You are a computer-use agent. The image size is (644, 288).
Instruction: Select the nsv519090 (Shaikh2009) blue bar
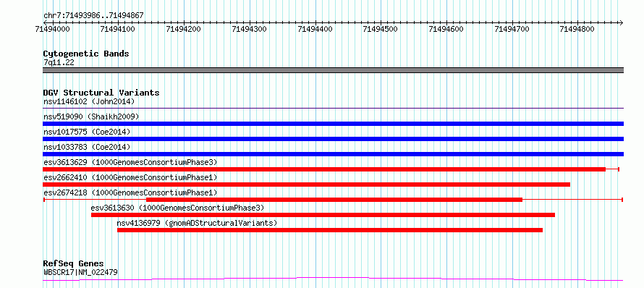click(x=334, y=124)
